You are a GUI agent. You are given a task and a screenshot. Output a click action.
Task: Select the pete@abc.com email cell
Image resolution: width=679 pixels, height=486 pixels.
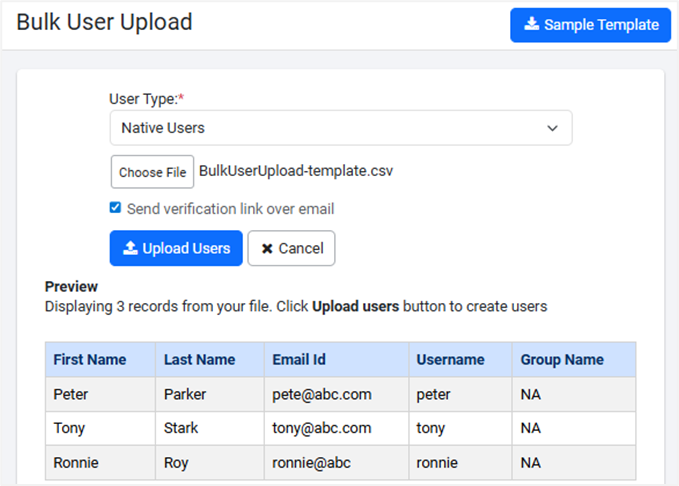(336, 394)
